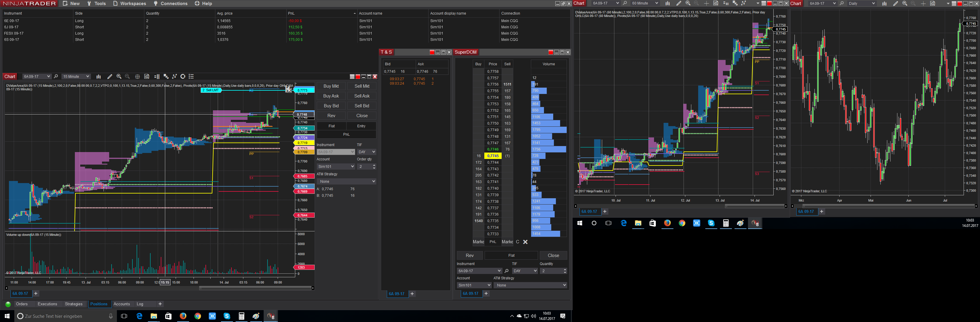Viewport: 980px width, 322px height.
Task: Click Buy Bid in Chart Trader
Action: tap(331, 106)
